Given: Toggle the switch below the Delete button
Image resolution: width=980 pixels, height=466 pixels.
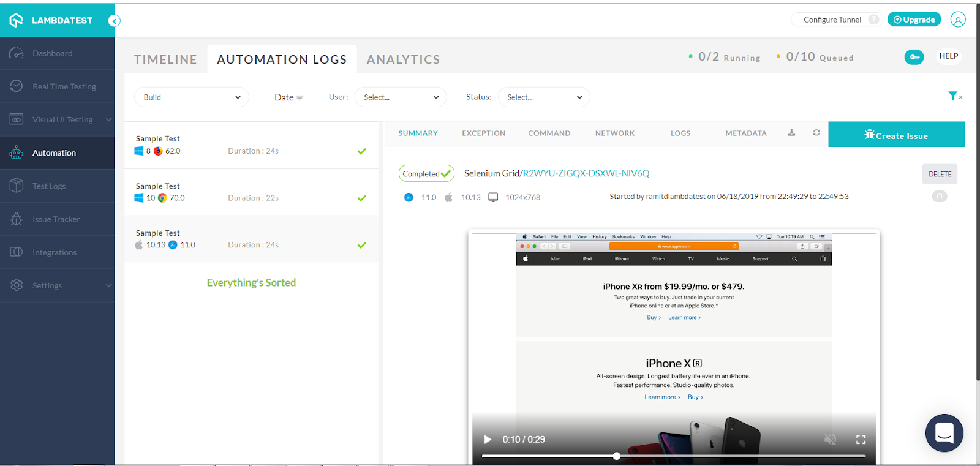Looking at the screenshot, I should point(940,197).
